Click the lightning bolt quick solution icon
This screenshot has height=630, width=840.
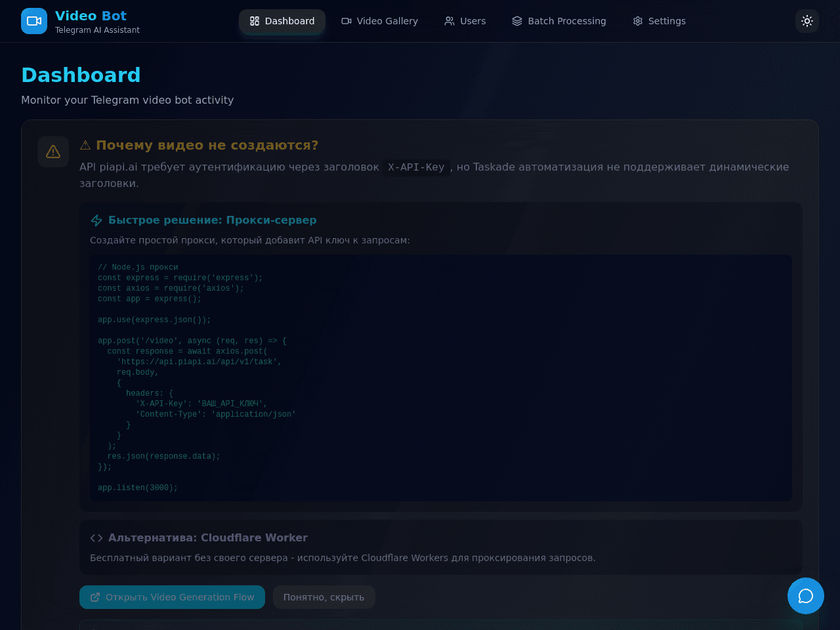click(x=96, y=220)
